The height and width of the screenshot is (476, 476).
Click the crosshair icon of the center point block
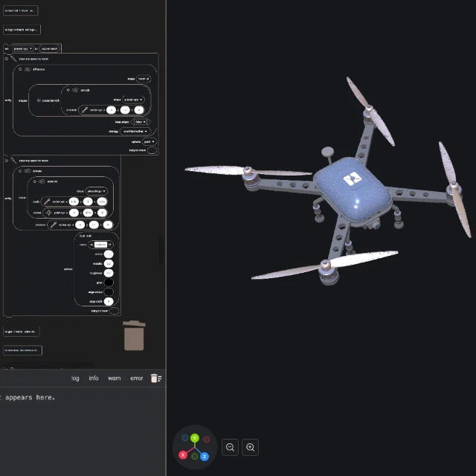48,213
